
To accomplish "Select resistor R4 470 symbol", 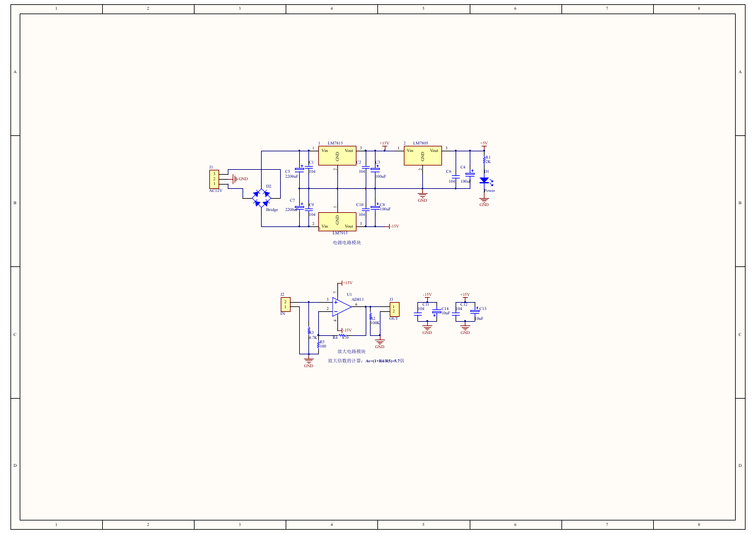I will tap(342, 335).
